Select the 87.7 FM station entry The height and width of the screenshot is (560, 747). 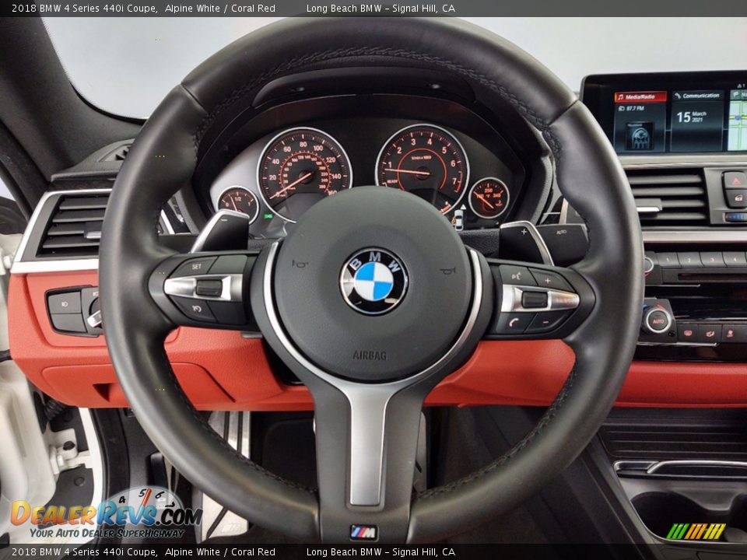click(x=632, y=109)
